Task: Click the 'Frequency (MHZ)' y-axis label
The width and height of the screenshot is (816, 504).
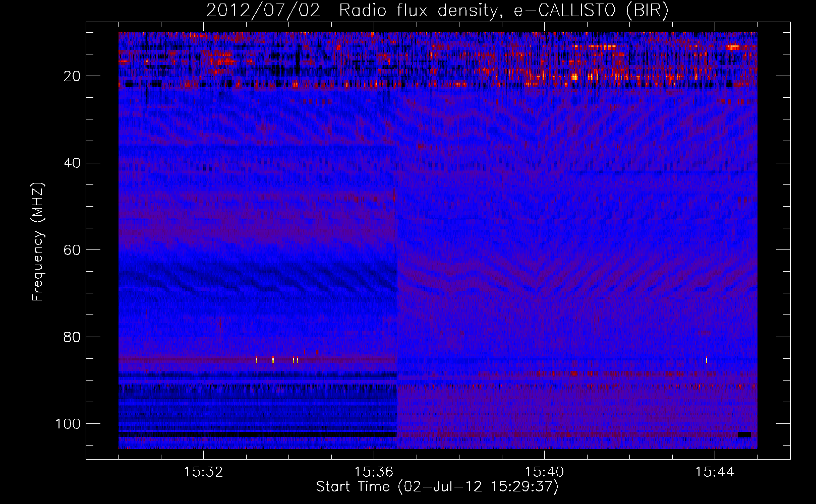Action: 38,242
